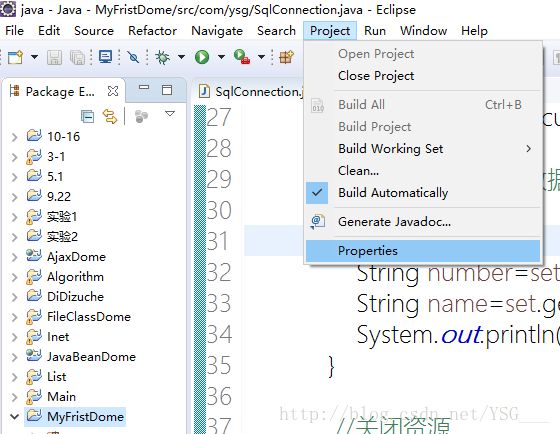Click line number 32 in editor gutter
560x434 pixels.
pyautogui.click(x=219, y=273)
